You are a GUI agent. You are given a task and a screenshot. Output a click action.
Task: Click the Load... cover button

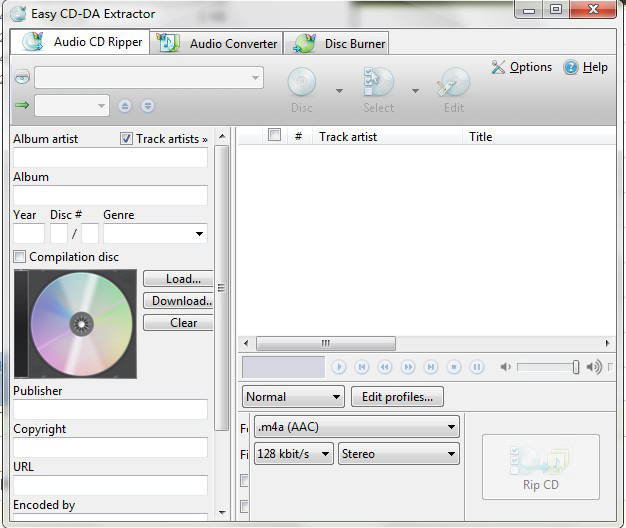[x=178, y=279]
